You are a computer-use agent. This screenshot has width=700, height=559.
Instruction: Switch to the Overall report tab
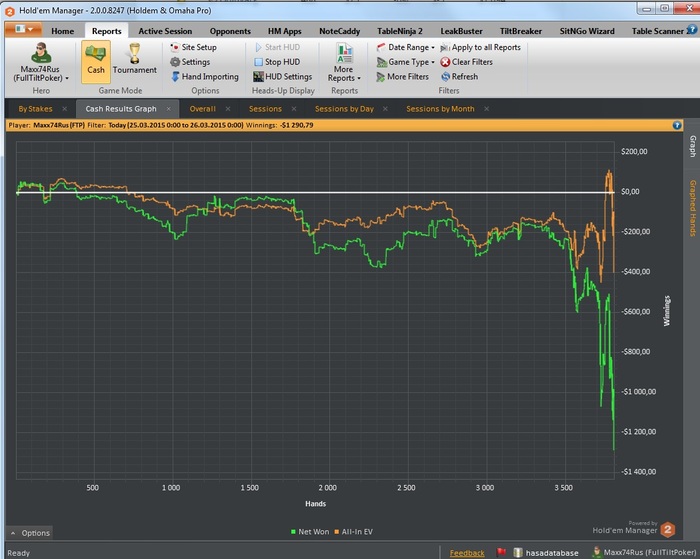click(x=202, y=108)
